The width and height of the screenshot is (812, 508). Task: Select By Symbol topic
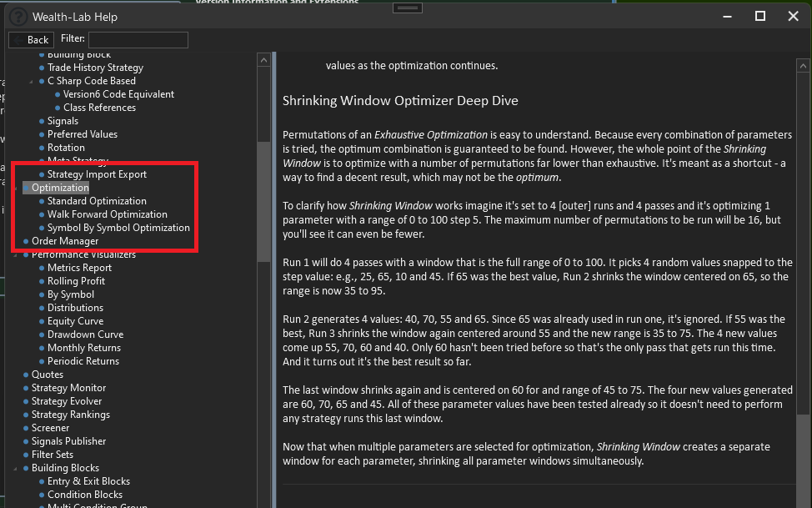coord(70,294)
